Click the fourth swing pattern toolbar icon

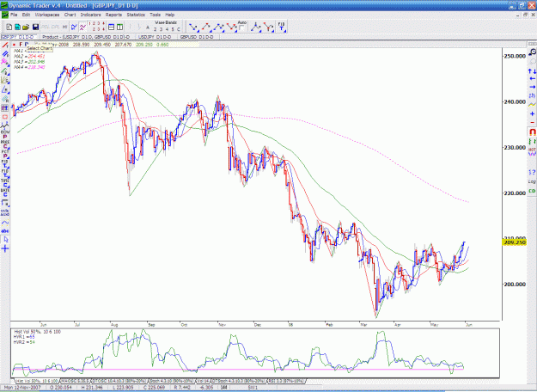coord(231,27)
